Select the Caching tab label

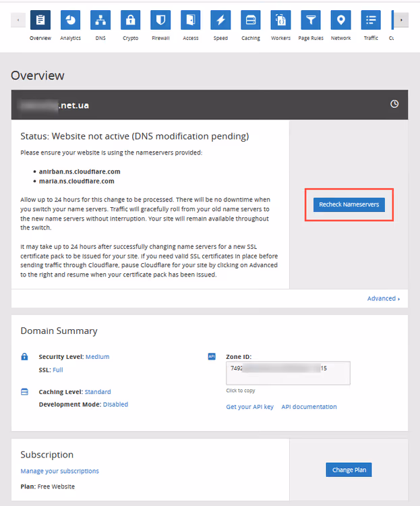251,38
